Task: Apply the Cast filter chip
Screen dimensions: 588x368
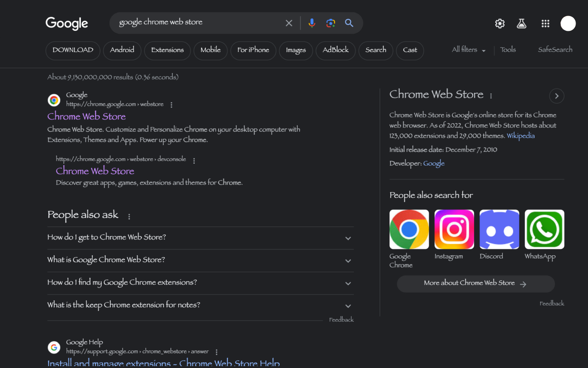Action: [x=410, y=51]
